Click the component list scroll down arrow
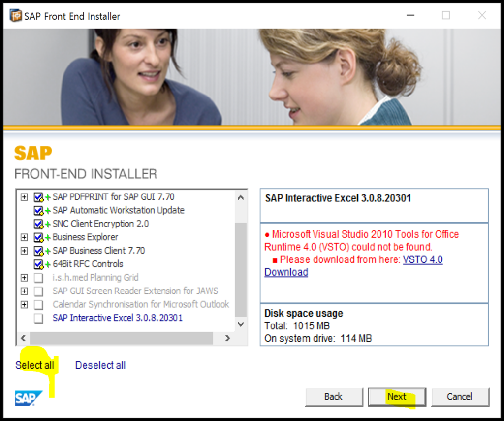The width and height of the screenshot is (504, 421). pyautogui.click(x=240, y=324)
